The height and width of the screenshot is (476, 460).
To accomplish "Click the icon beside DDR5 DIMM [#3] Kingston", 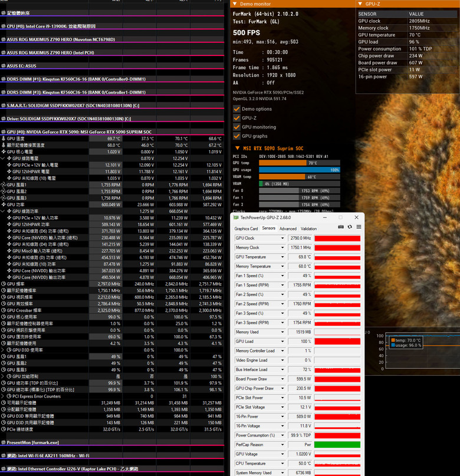I will pos(4,92).
